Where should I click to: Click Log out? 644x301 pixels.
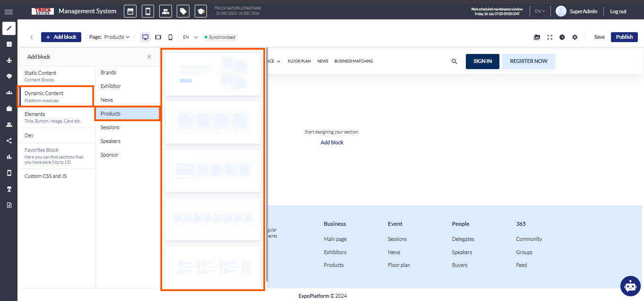coord(618,11)
